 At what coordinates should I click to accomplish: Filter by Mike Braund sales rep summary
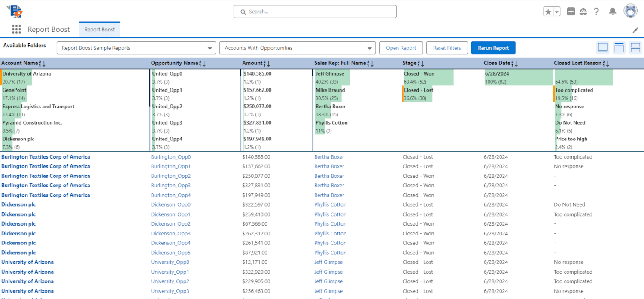tap(330, 90)
